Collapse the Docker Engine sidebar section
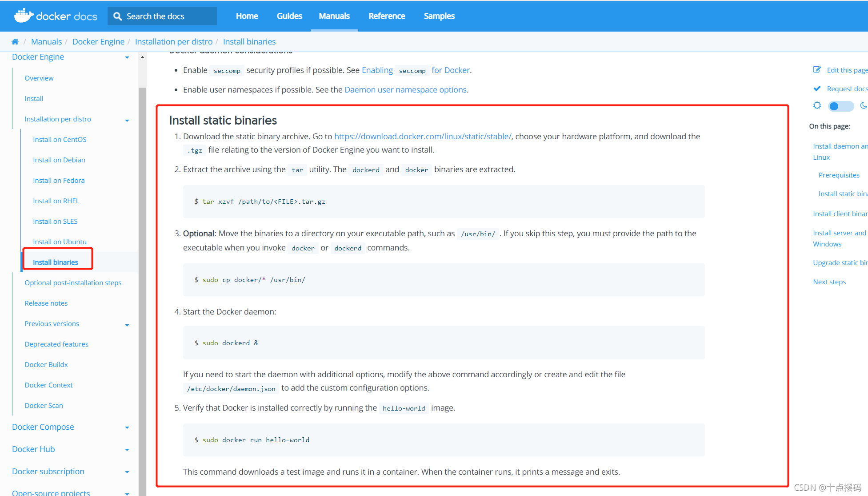This screenshot has height=496, width=868. 127,57
